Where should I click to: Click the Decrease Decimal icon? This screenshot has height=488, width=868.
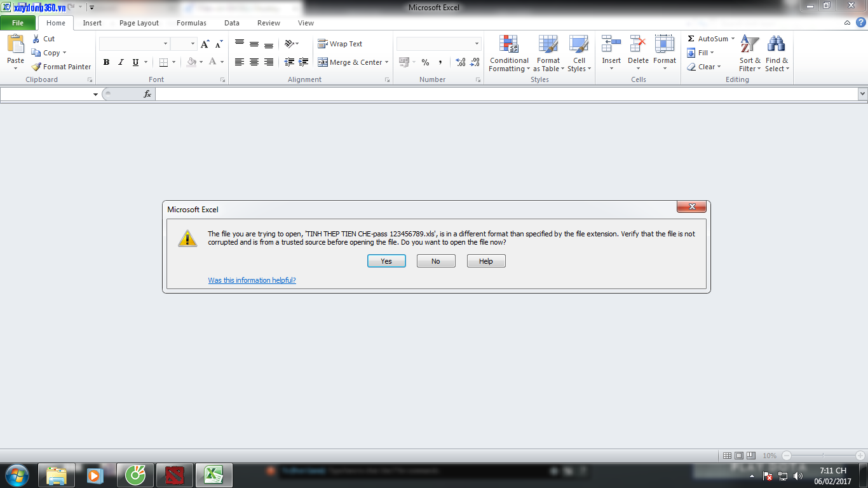coord(475,62)
